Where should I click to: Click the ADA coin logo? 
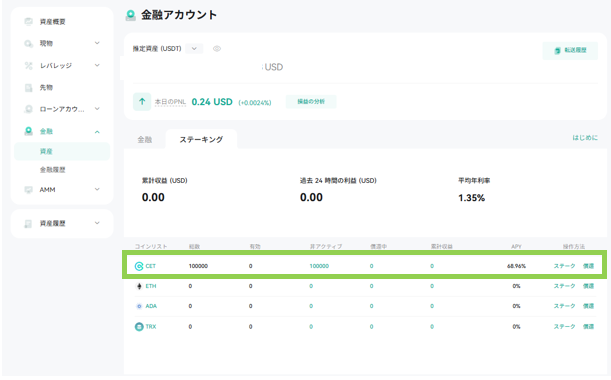pyautogui.click(x=139, y=306)
